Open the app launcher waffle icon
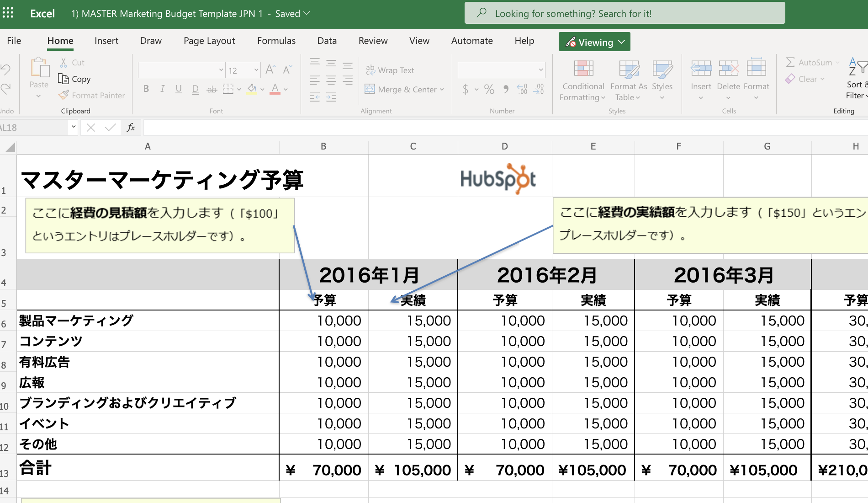The width and height of the screenshot is (868, 503). 8,13
